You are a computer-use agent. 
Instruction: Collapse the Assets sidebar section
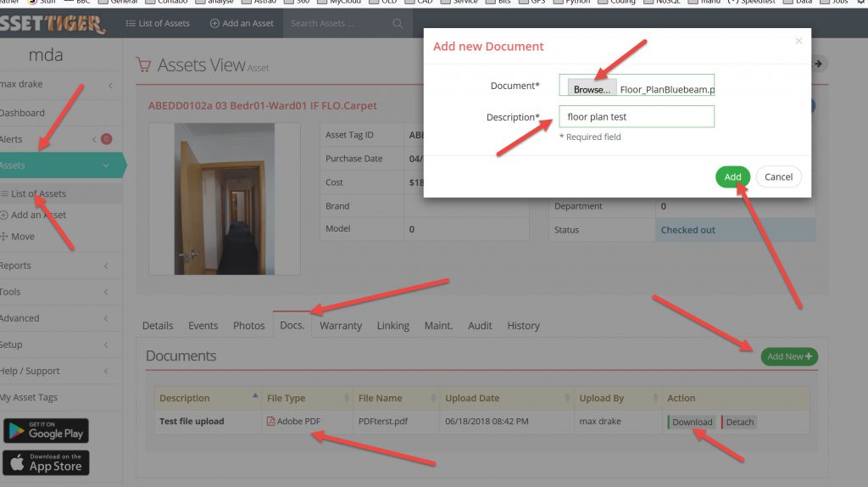click(105, 165)
